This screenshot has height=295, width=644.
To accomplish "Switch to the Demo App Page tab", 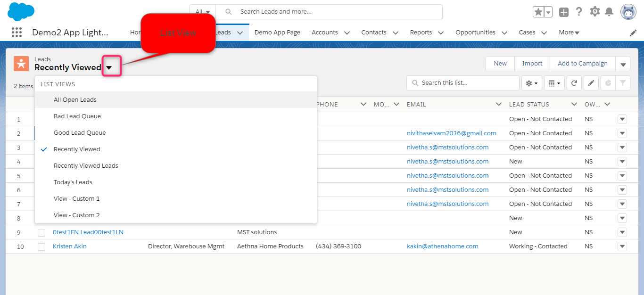I will pos(277,32).
